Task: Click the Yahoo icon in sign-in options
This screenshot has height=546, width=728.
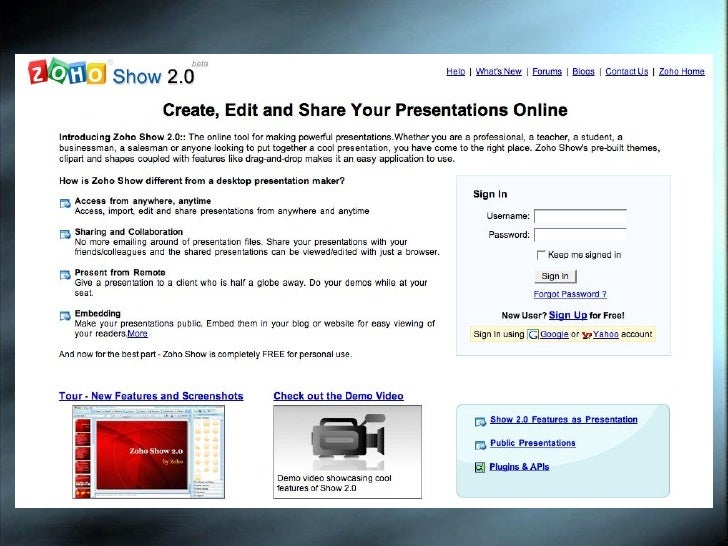Action: tap(586, 335)
